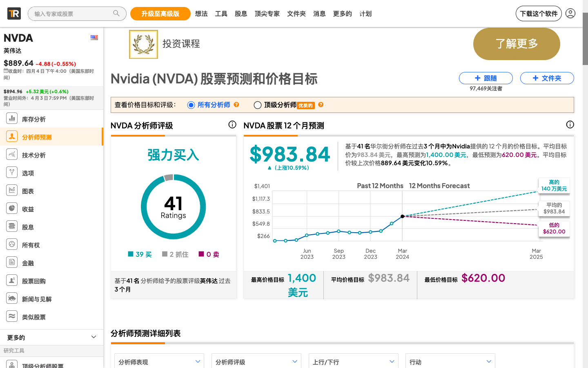Image resolution: width=588 pixels, height=368 pixels.
Task: Open the 分析师表现 dropdown filter
Action: coord(159,361)
